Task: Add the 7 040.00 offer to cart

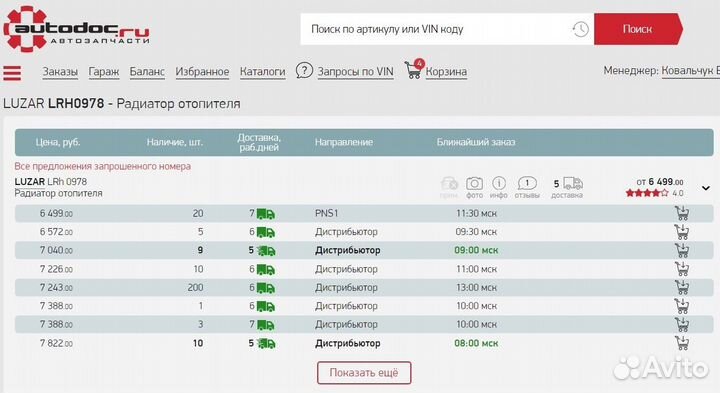Action: 682,250
